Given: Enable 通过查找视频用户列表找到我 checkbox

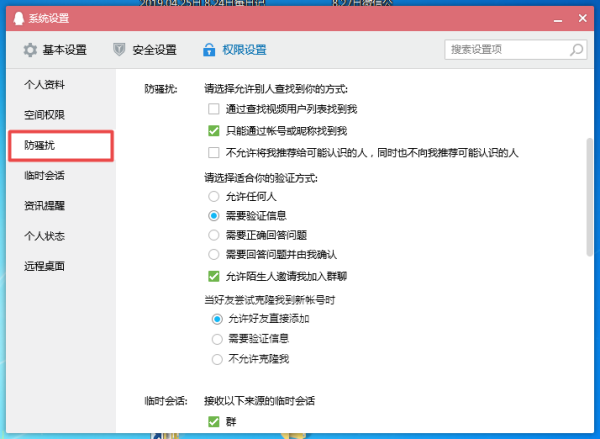Looking at the screenshot, I should (213, 109).
